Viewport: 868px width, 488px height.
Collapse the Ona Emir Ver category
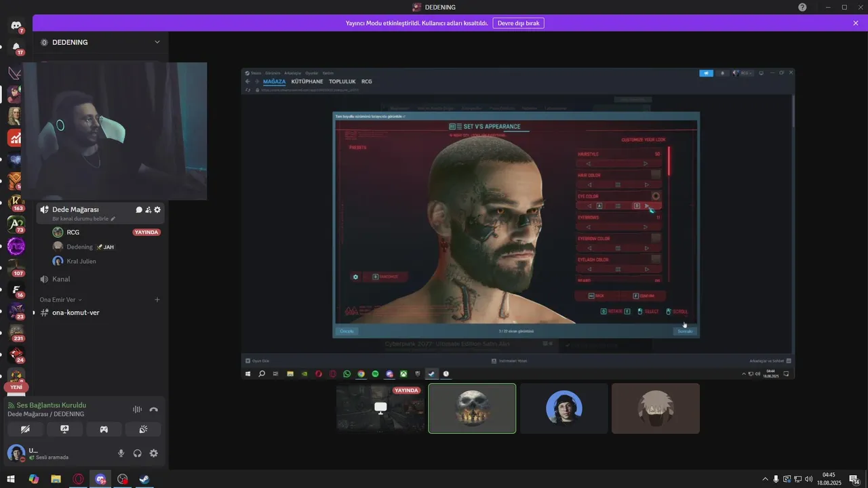tap(60, 300)
